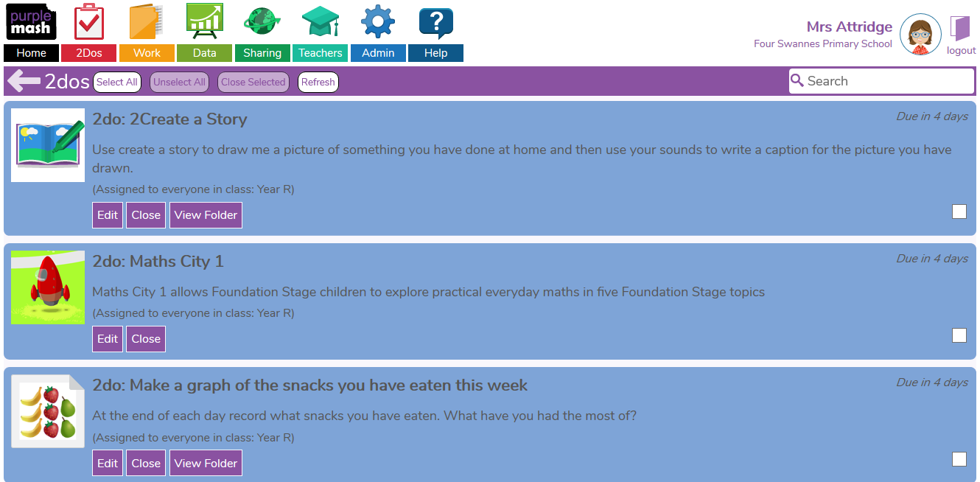980x482 pixels.
Task: Click the Data chart icon
Action: tap(204, 22)
